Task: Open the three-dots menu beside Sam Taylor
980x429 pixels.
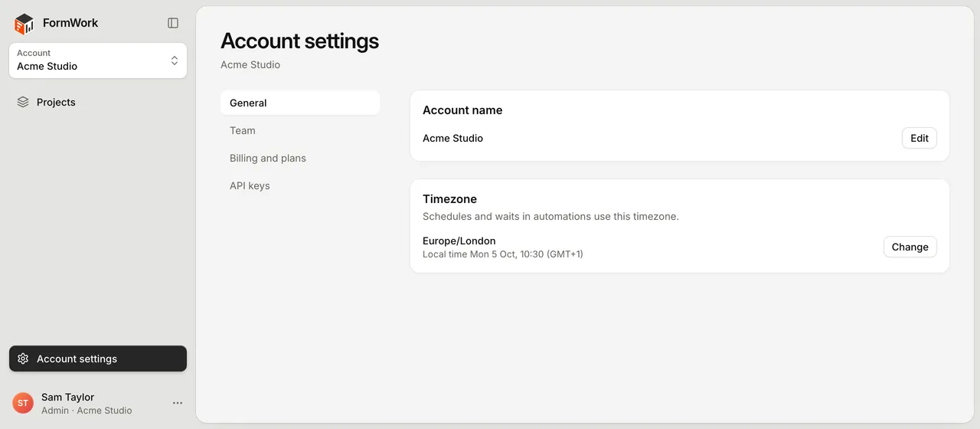Action: [178, 403]
